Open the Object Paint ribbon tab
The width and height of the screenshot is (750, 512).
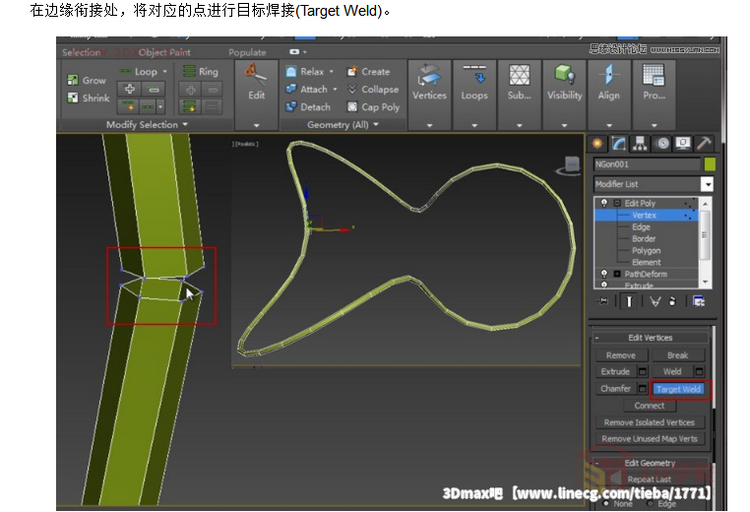[x=165, y=52]
